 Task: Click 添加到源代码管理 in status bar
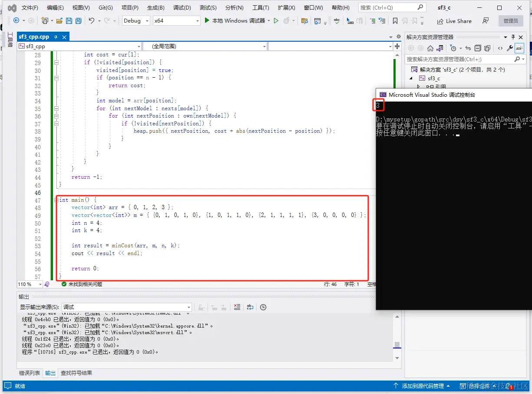coord(421,386)
